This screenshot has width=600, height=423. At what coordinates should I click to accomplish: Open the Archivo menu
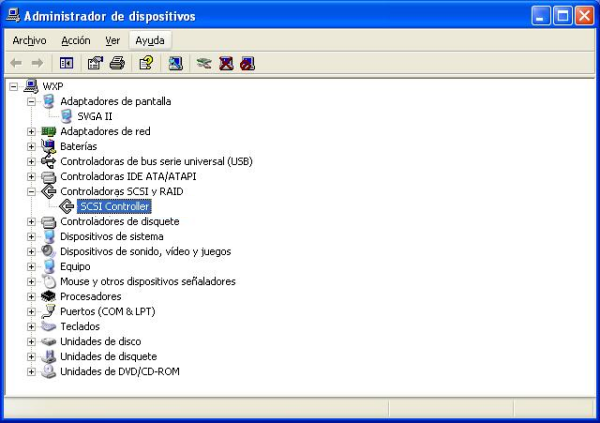click(x=29, y=40)
